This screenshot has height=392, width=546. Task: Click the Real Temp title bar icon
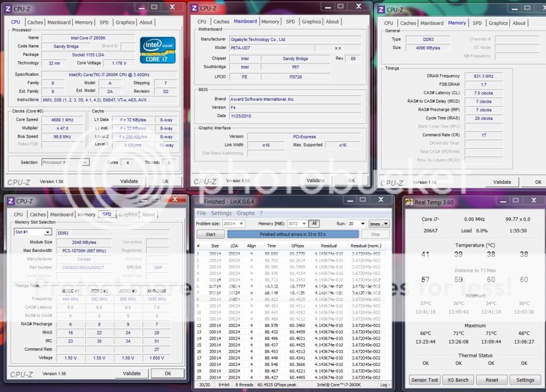pos(409,202)
